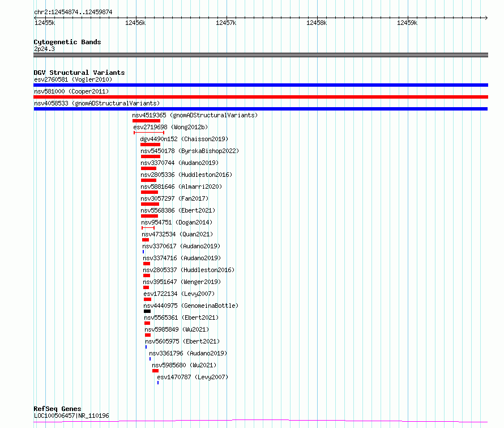Click the red bracket glyph under nsv954751

click(x=148, y=228)
